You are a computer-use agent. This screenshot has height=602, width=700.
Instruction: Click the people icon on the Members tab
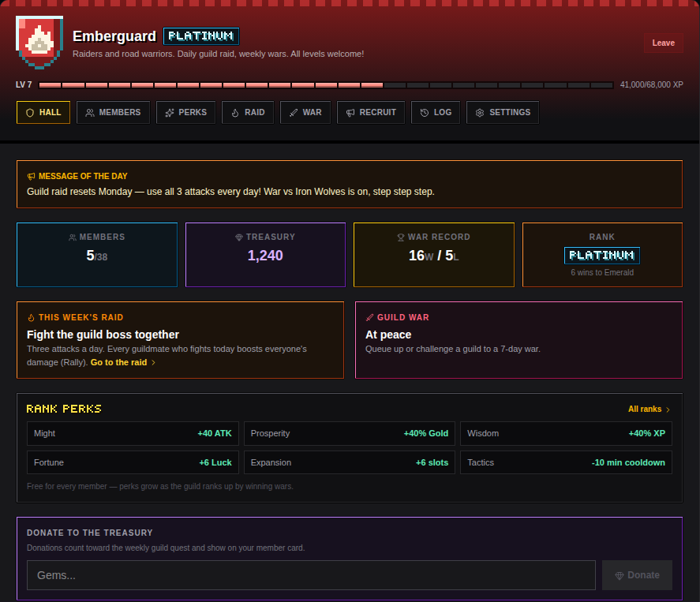90,113
